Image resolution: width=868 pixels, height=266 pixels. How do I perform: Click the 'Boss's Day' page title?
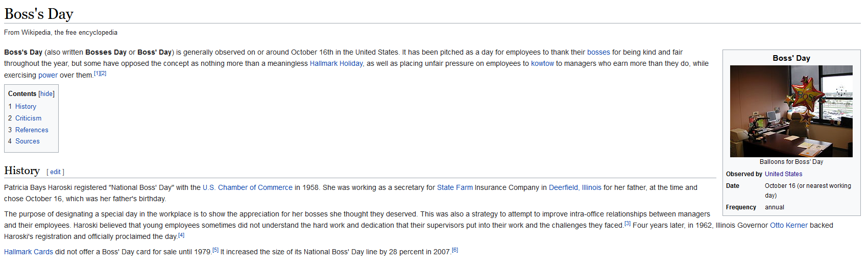tap(39, 14)
